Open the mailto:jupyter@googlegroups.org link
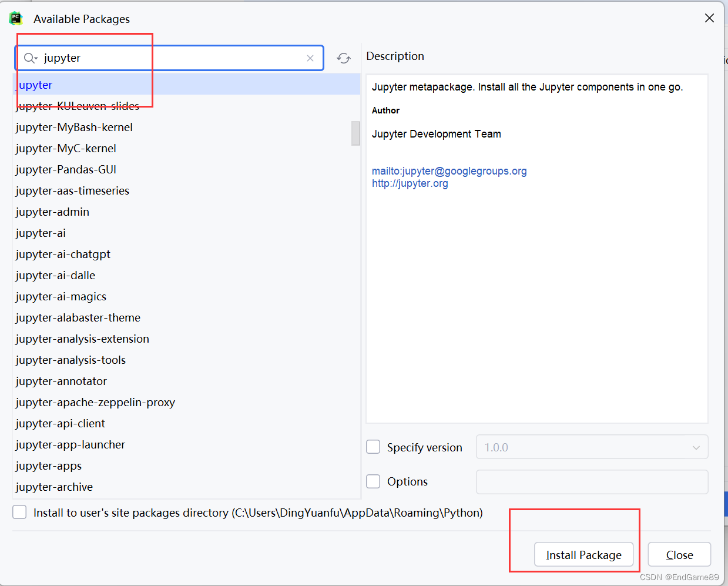Screen dimensions: 728x586 click(x=449, y=171)
